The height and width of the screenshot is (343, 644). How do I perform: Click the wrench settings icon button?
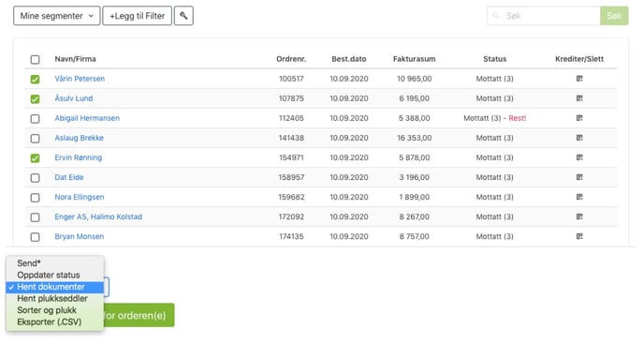(183, 16)
